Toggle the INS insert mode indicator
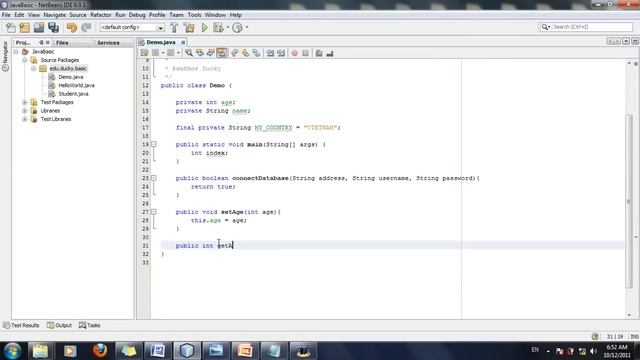 point(634,337)
